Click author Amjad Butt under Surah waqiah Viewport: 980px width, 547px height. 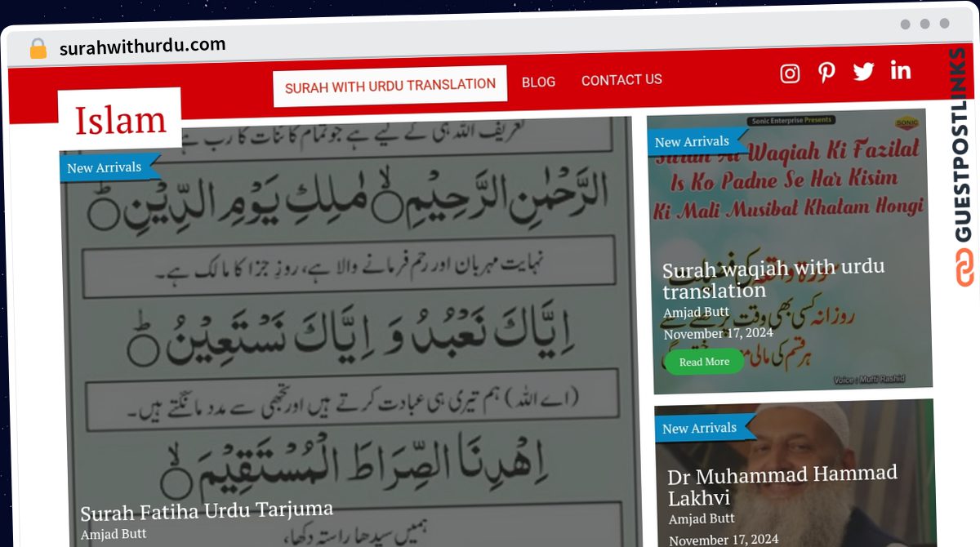pyautogui.click(x=697, y=313)
